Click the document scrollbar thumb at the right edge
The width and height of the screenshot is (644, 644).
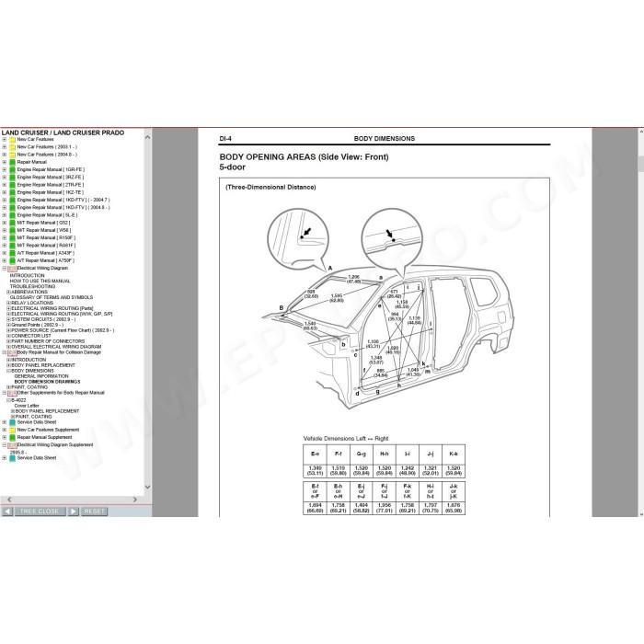(640, 164)
